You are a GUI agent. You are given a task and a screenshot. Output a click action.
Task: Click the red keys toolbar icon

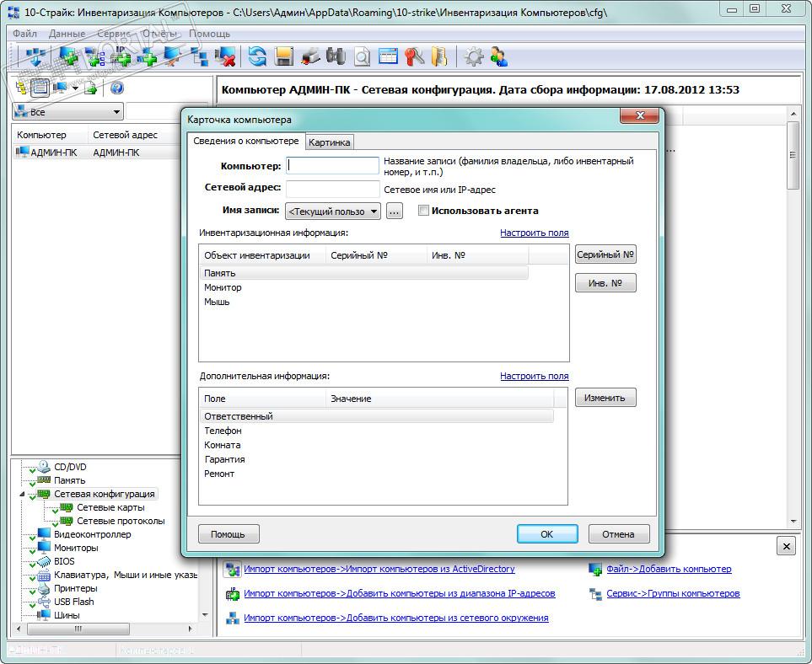coord(414,57)
